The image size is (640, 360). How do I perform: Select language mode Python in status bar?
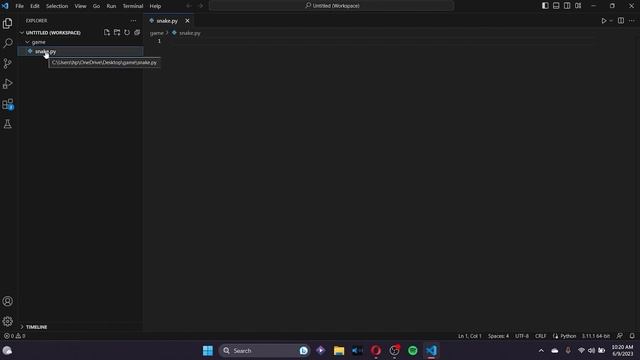(568, 336)
